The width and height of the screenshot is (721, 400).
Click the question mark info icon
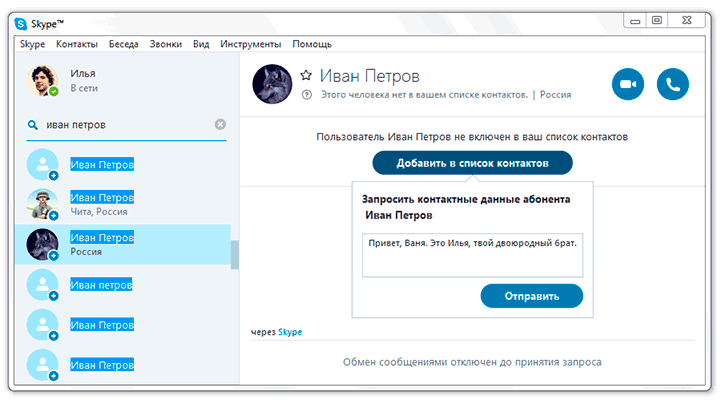(307, 95)
